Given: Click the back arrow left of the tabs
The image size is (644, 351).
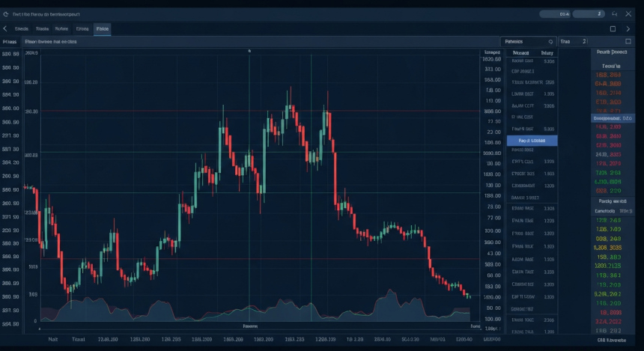Looking at the screenshot, I should 5,28.
